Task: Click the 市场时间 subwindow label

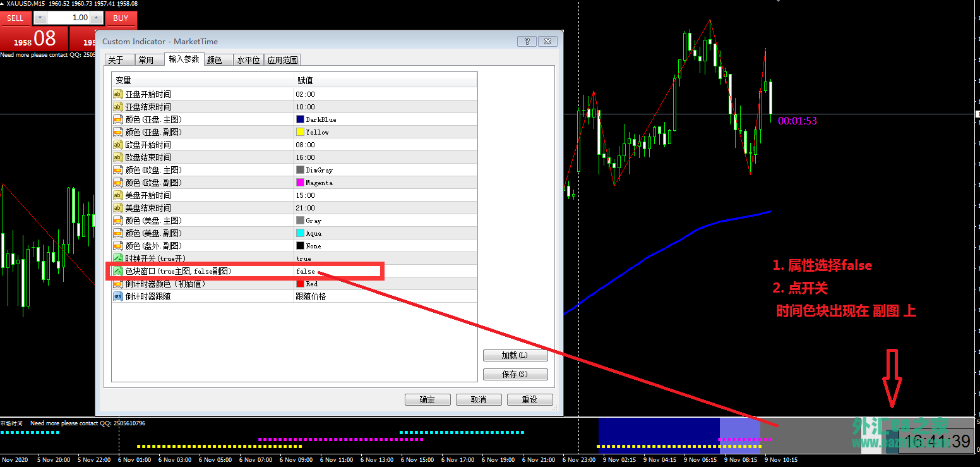Action: (x=11, y=423)
